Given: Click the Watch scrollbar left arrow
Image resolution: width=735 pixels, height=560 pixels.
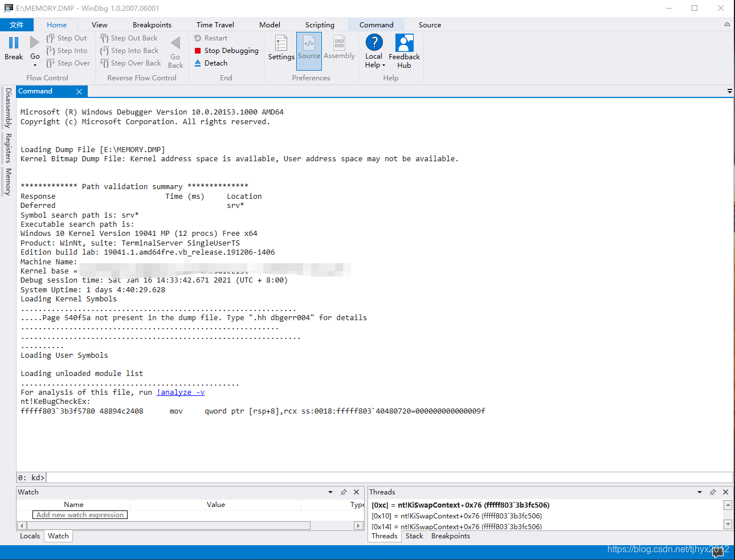Looking at the screenshot, I should point(22,525).
